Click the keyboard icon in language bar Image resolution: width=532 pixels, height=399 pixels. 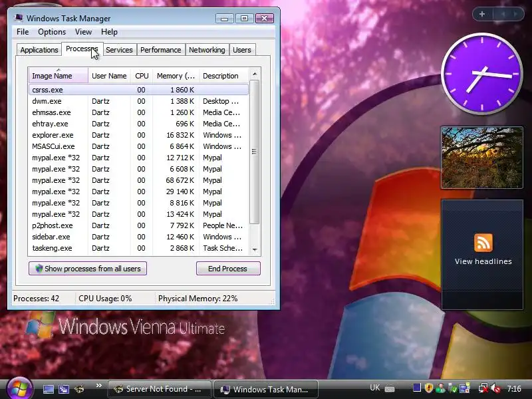click(390, 389)
